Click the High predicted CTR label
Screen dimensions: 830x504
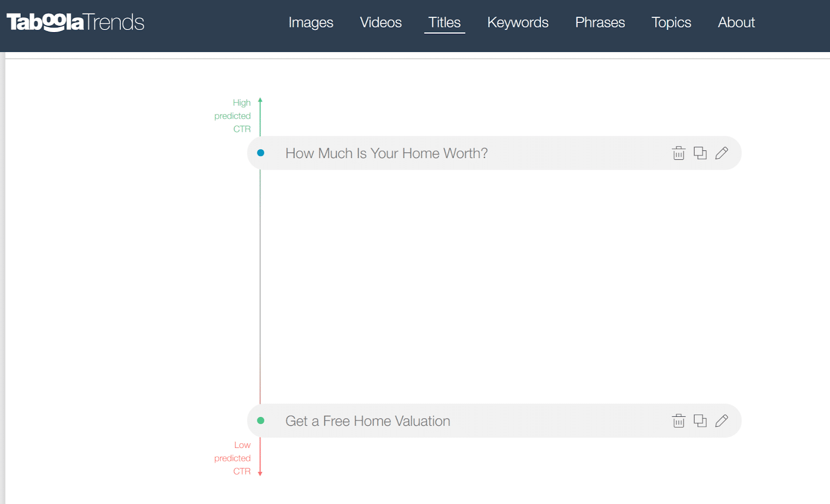pos(233,116)
